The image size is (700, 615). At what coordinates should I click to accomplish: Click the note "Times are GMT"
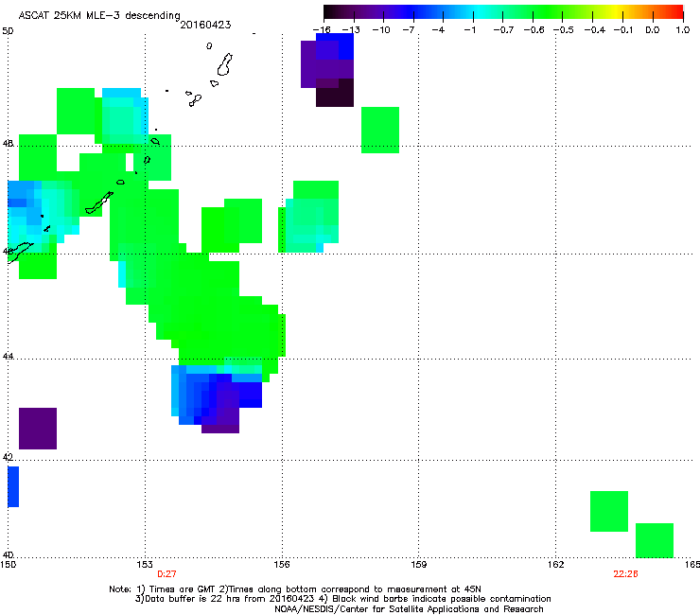[x=184, y=589]
